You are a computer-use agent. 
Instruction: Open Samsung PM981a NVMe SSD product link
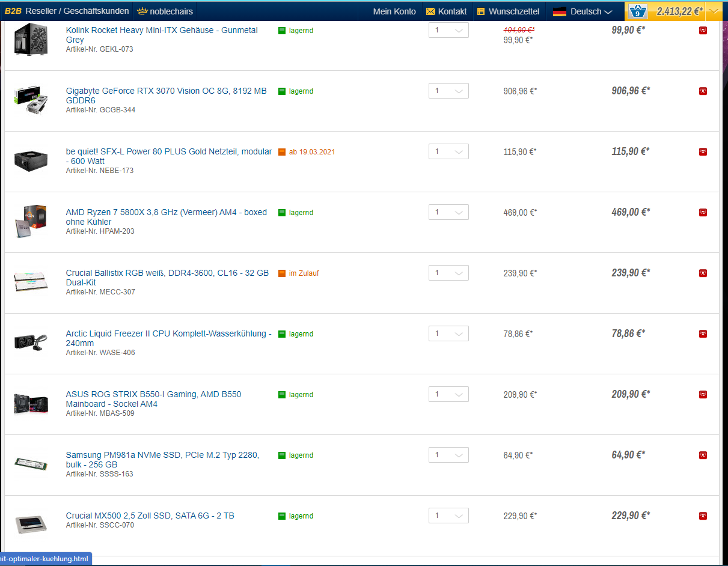(162, 460)
